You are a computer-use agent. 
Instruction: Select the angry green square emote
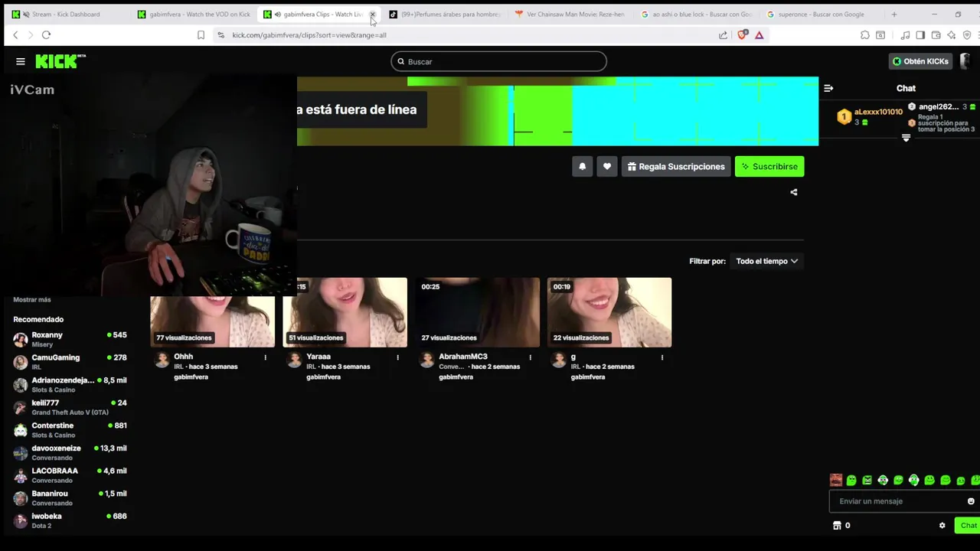click(867, 480)
